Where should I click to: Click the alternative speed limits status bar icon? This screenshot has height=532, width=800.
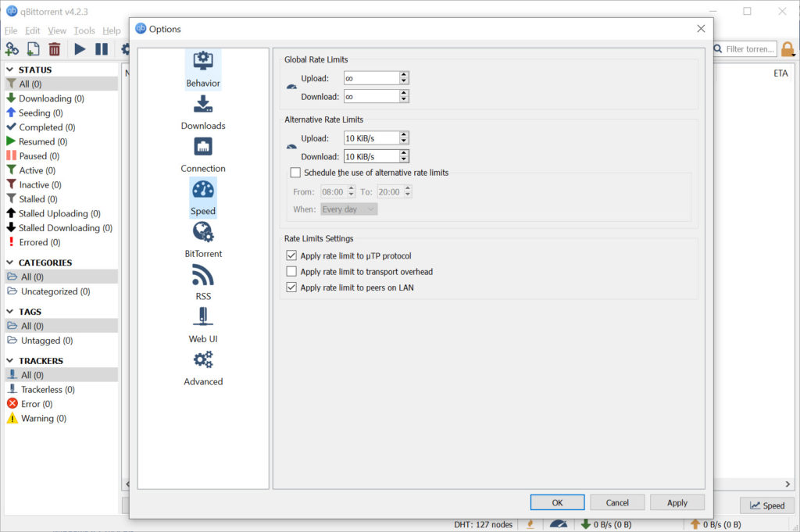coord(558,524)
